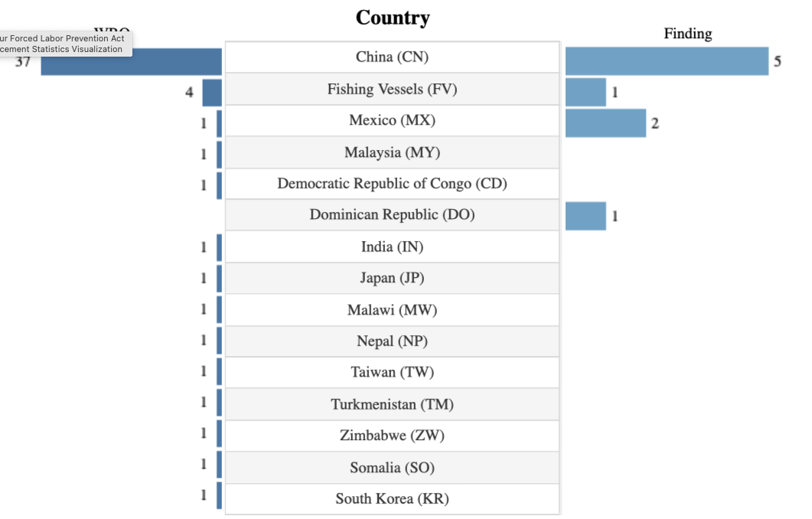Click the Japan (JP) country row
The height and width of the screenshot is (519, 812).
pos(392,278)
